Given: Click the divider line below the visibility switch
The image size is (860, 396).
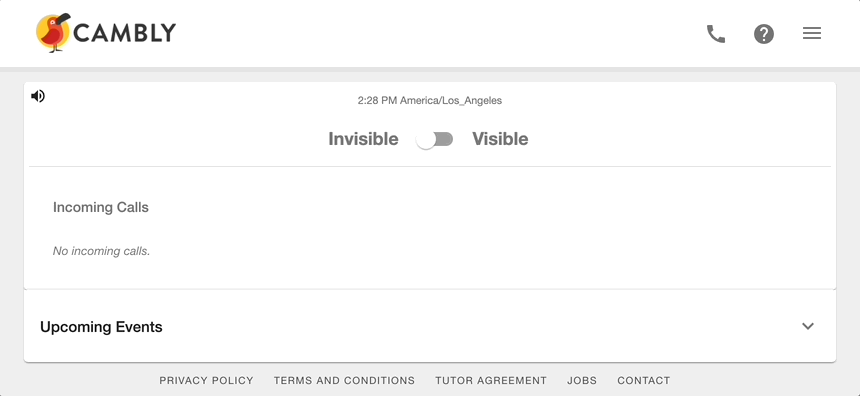Looking at the screenshot, I should (x=430, y=166).
